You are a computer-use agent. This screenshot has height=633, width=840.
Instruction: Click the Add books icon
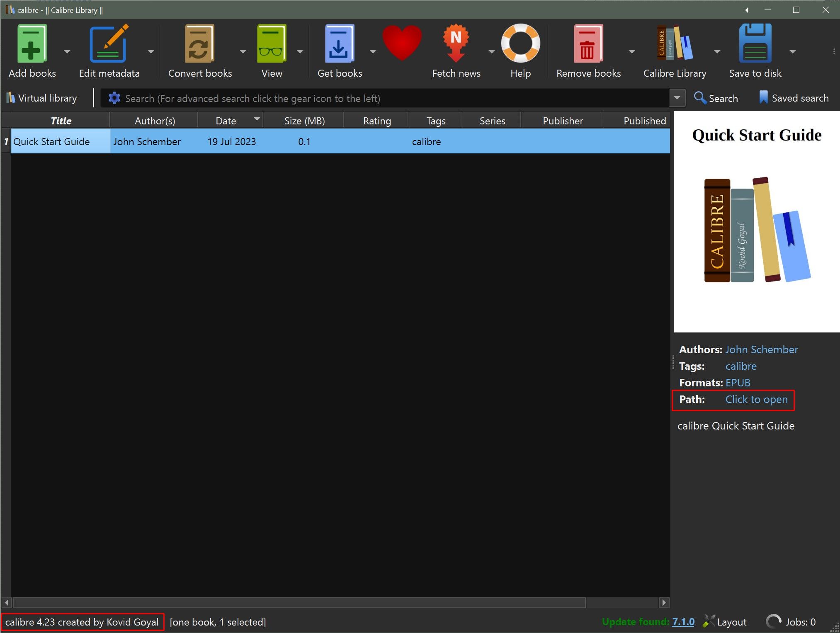(32, 44)
